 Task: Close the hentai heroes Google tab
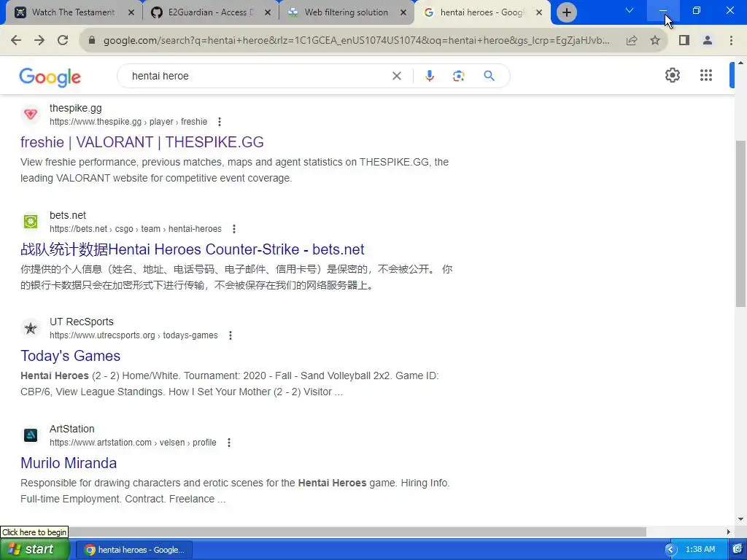tap(539, 12)
